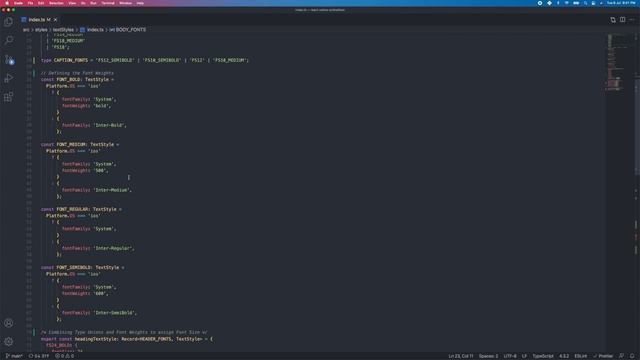Viewport: 640px width, 360px height.
Task: Open the Source Control view
Action: coord(9,60)
